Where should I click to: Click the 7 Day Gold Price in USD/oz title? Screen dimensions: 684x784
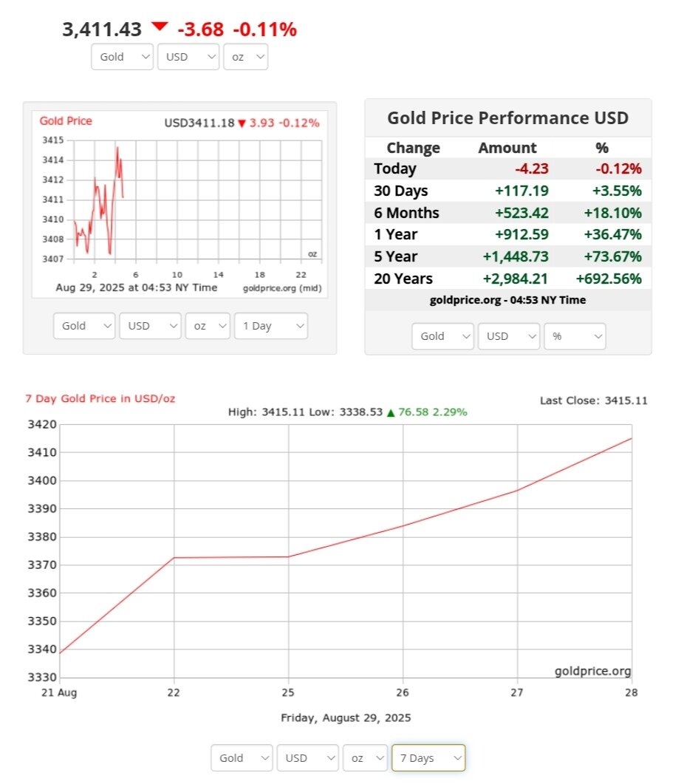coord(100,398)
